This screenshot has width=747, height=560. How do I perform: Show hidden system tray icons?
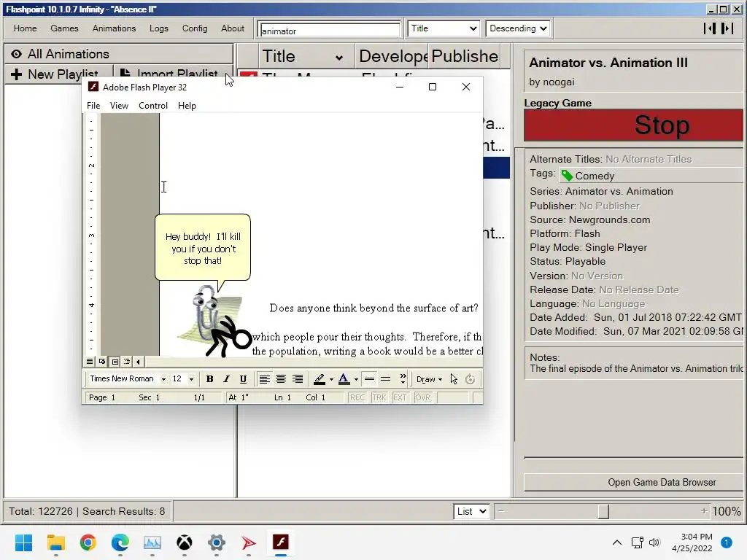point(617,542)
